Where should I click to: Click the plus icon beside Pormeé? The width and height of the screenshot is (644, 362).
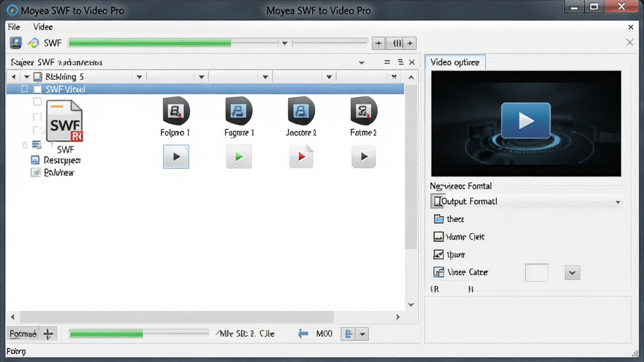tap(48, 334)
